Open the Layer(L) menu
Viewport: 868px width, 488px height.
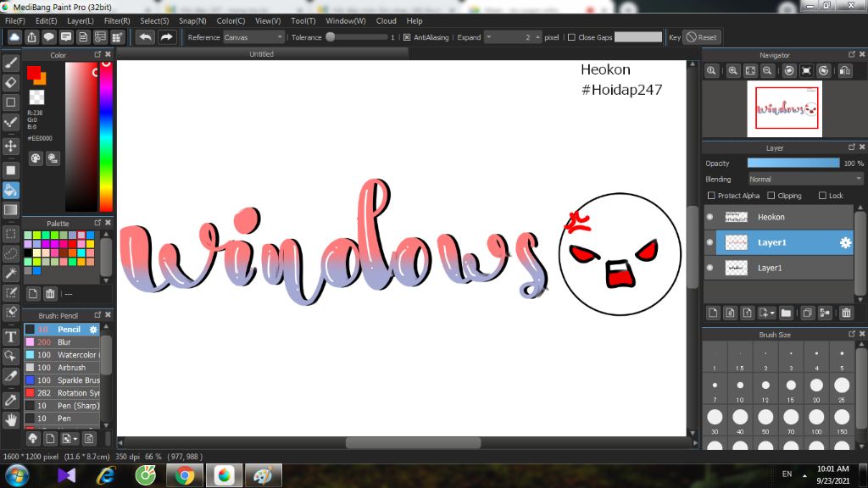click(81, 20)
